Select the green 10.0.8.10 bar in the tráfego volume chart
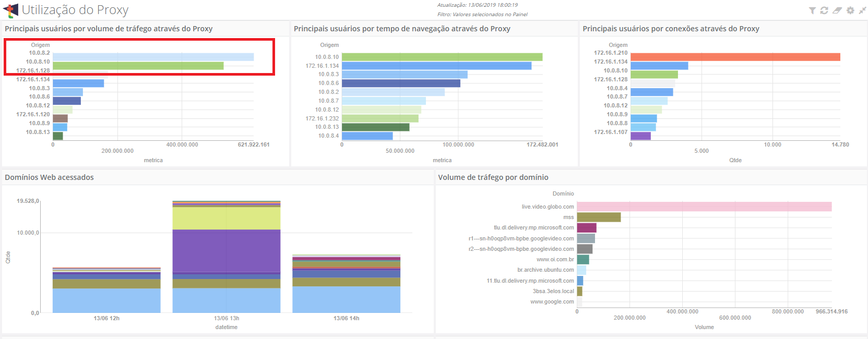 [138, 66]
